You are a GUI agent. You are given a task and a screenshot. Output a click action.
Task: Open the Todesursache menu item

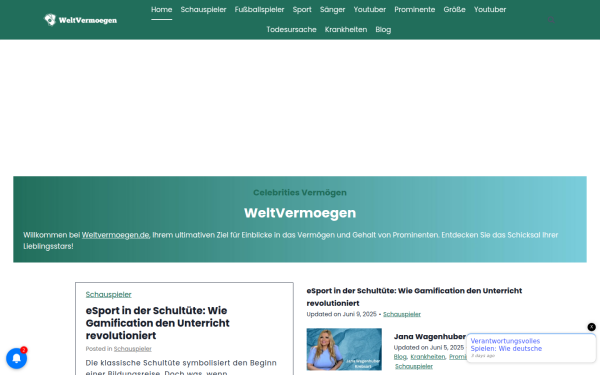291,29
